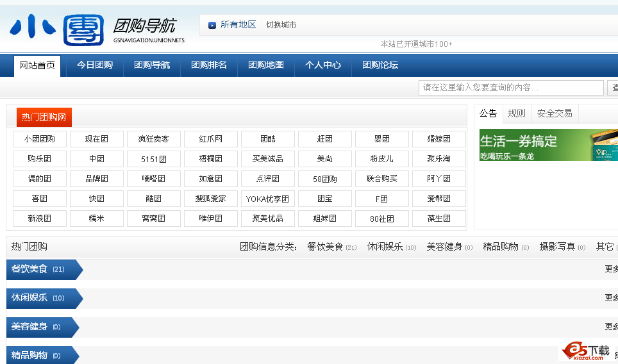
Task: Open the 今日团购 menu item
Action: pyautogui.click(x=95, y=65)
